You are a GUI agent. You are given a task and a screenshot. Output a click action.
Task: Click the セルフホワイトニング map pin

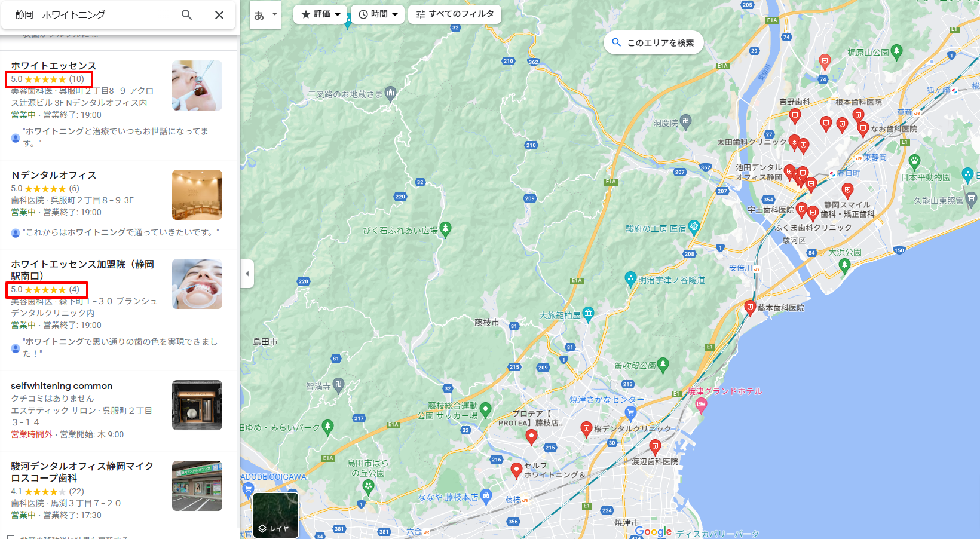516,471
